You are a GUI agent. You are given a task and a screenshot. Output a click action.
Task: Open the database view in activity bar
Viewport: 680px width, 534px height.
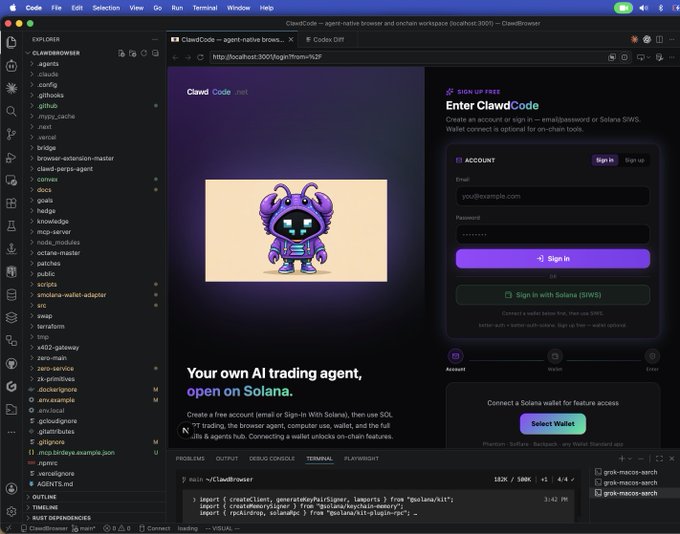click(x=11, y=295)
